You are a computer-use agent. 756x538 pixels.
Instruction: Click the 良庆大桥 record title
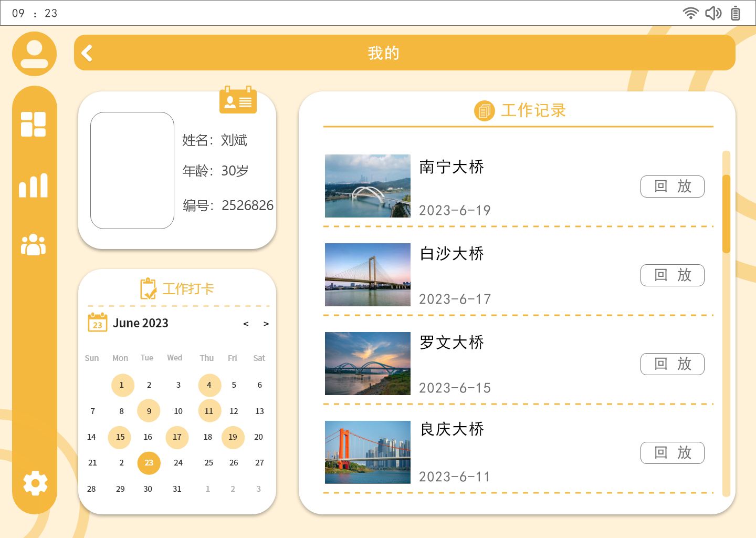tap(451, 429)
